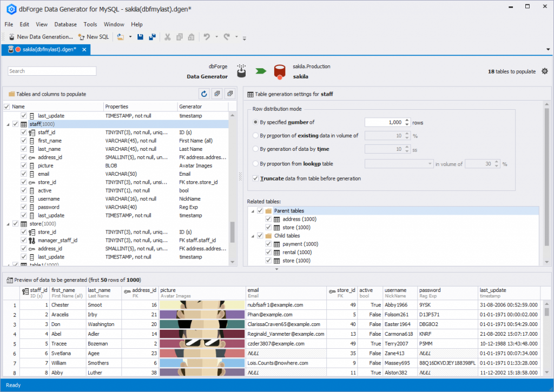Open generator settings via the gear icon

coord(545,71)
